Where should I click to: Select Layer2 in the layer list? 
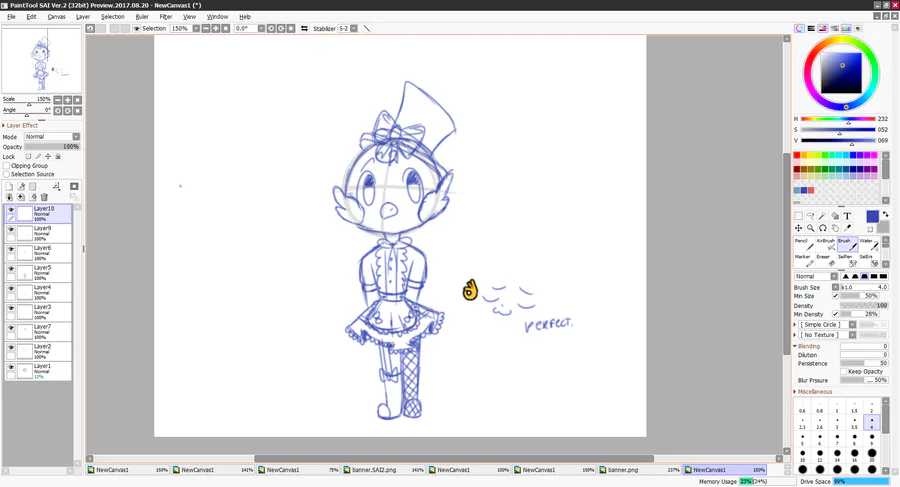(38, 351)
